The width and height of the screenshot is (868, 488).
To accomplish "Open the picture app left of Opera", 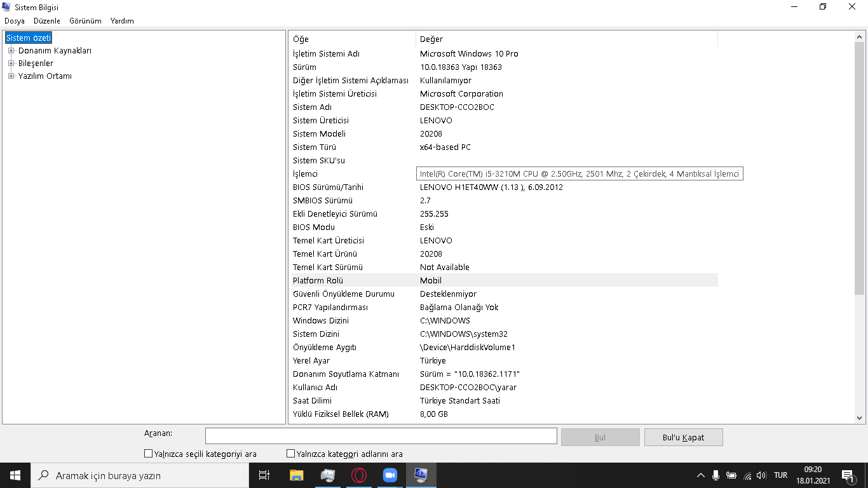I will point(327,475).
